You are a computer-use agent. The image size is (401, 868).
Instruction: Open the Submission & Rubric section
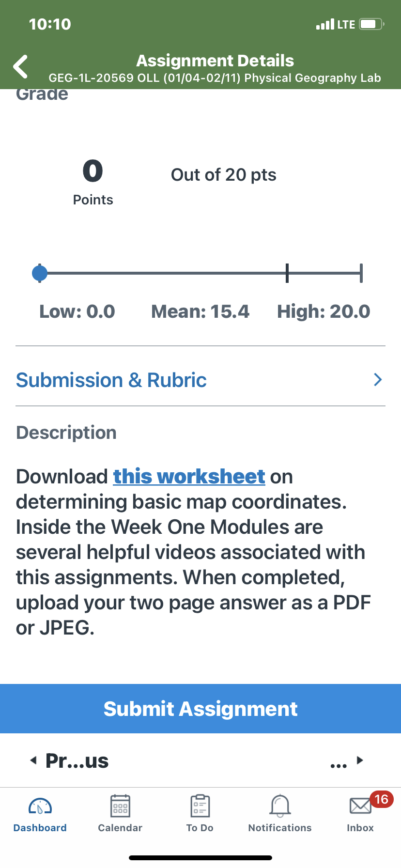(x=200, y=380)
